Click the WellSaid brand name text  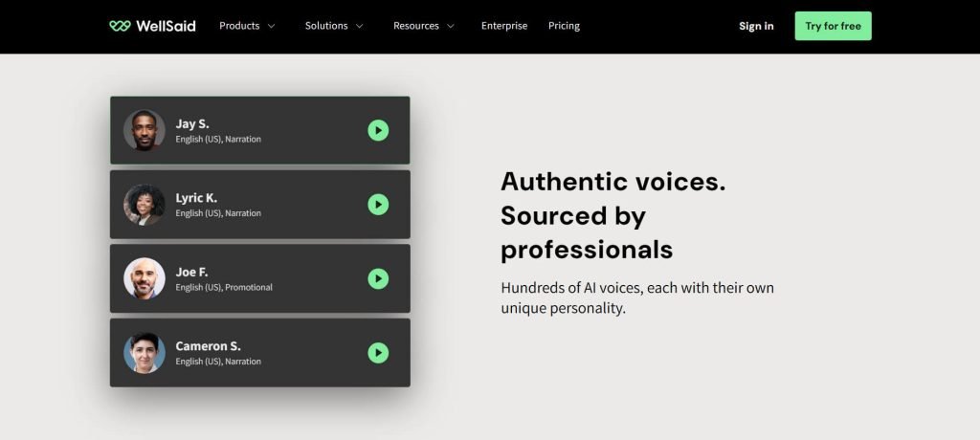pos(166,26)
